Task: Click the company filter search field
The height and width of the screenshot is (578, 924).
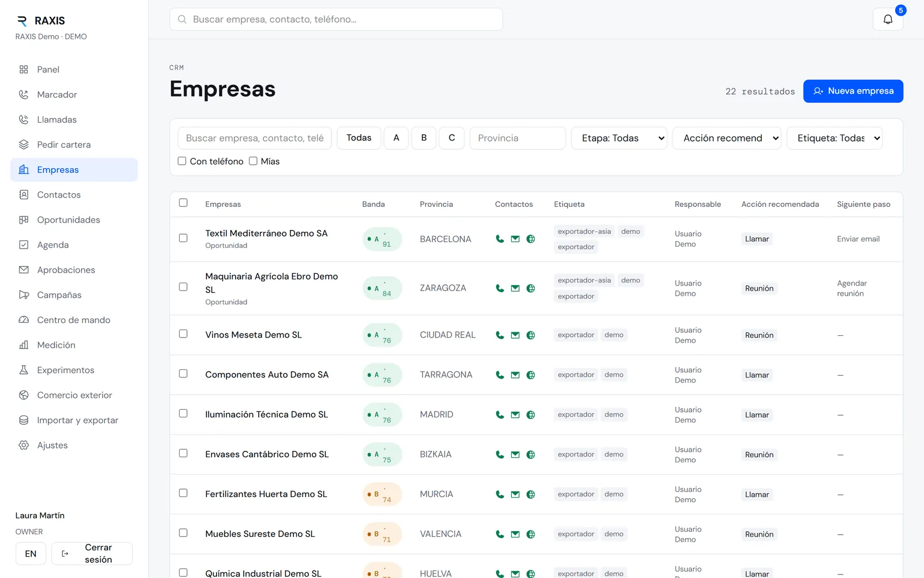Action: (x=255, y=138)
